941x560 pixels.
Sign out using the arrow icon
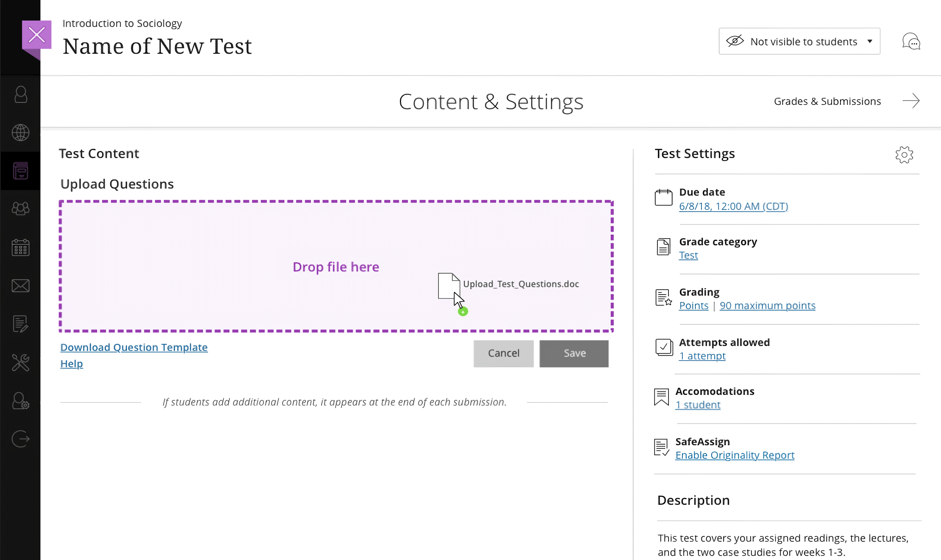(20, 439)
